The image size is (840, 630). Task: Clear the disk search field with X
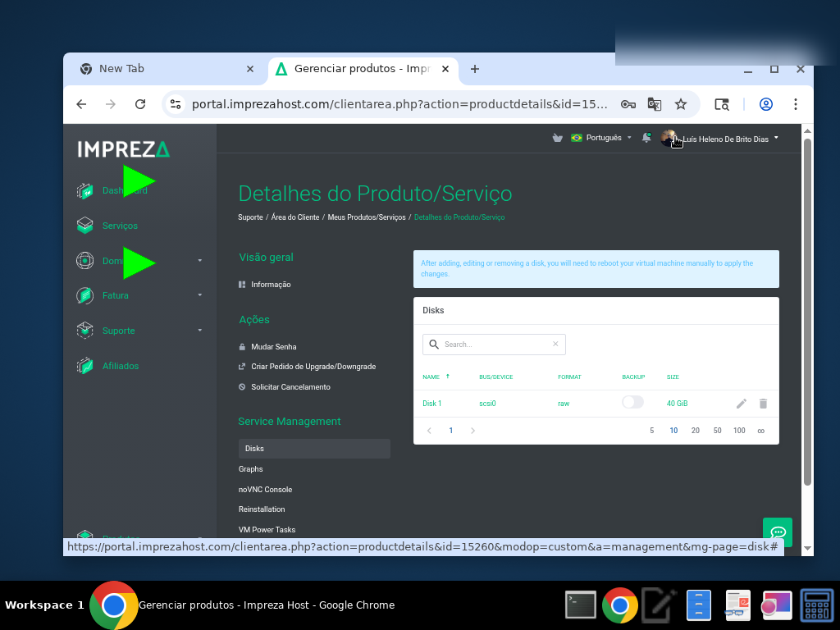[x=555, y=344]
